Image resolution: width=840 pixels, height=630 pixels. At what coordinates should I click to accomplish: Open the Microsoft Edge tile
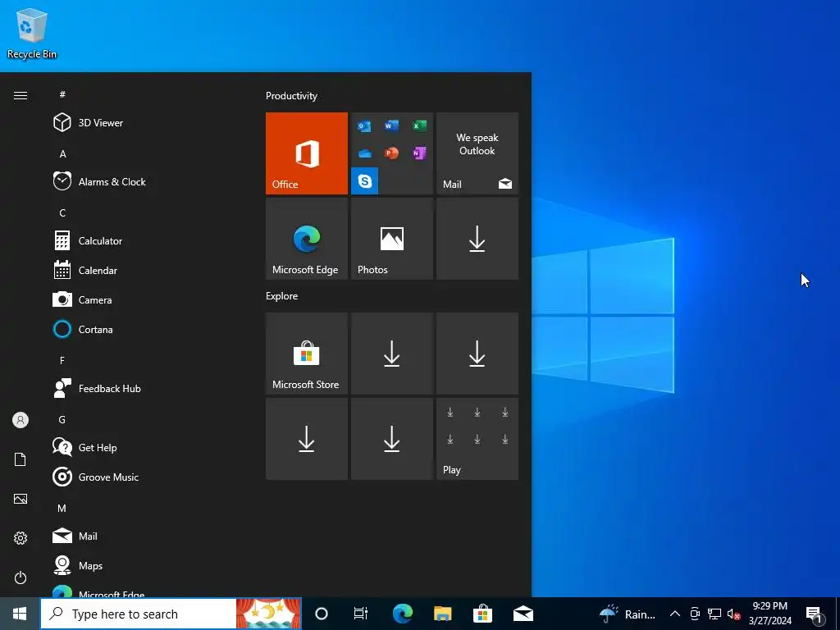click(x=307, y=239)
